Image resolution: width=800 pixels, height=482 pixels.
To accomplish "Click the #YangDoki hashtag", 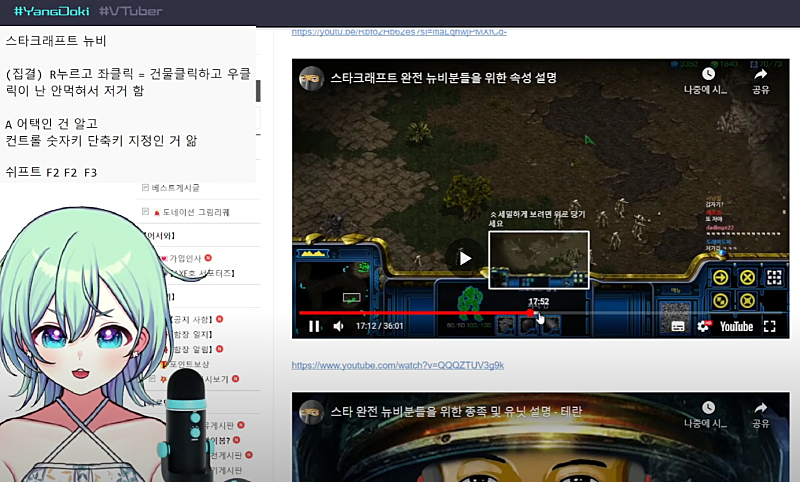I will pos(52,11).
